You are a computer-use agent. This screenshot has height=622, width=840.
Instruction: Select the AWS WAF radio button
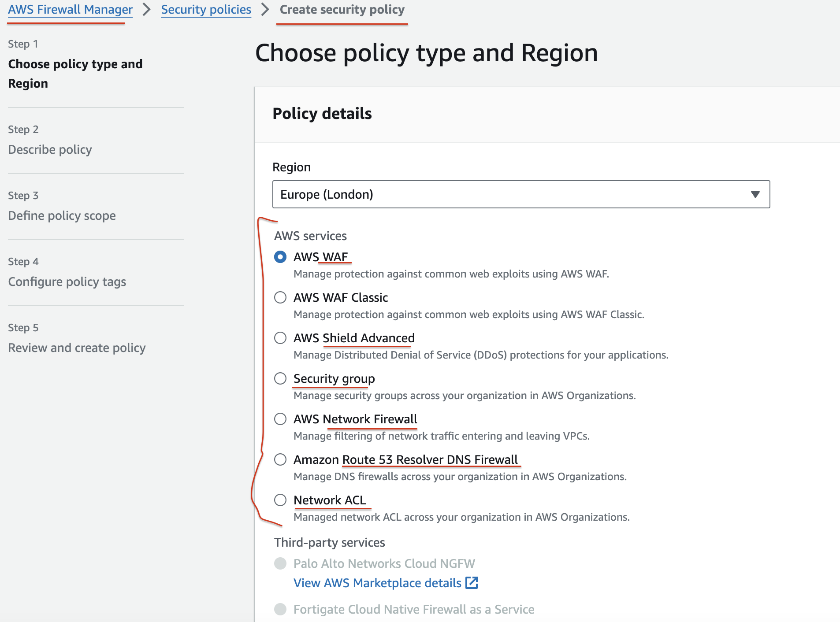[280, 257]
